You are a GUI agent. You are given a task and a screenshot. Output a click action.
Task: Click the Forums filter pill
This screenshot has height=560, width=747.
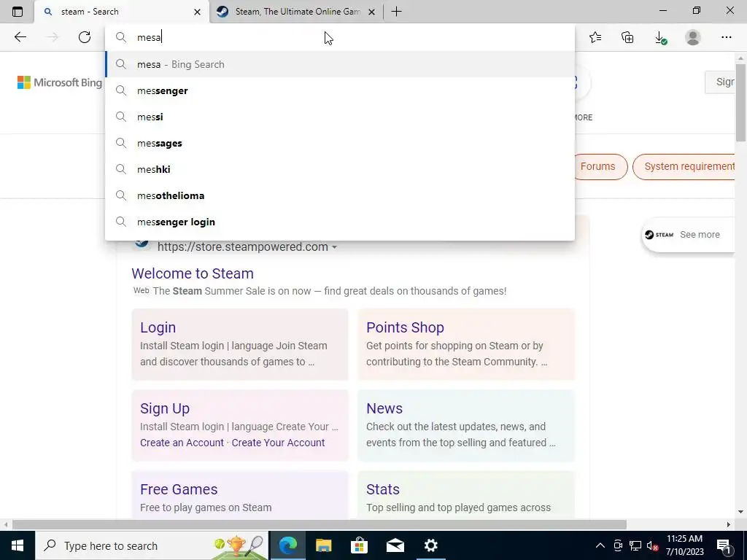tap(600, 167)
